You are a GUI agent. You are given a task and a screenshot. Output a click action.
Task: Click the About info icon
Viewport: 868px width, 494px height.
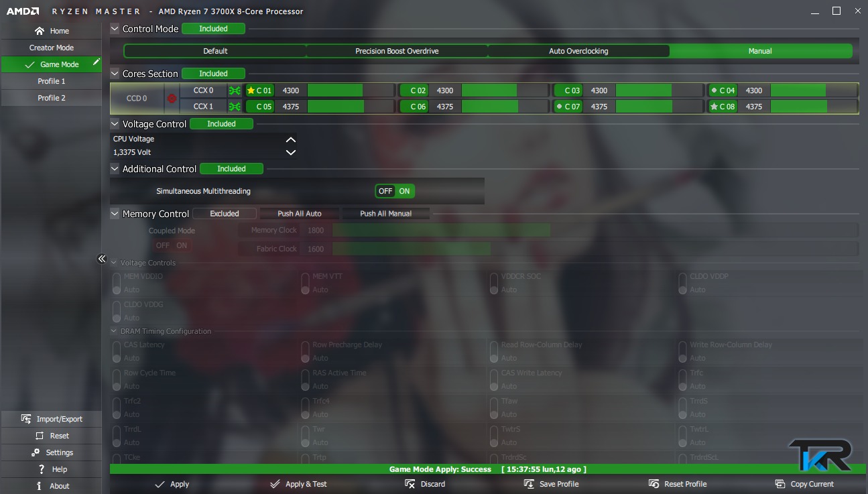coord(40,486)
